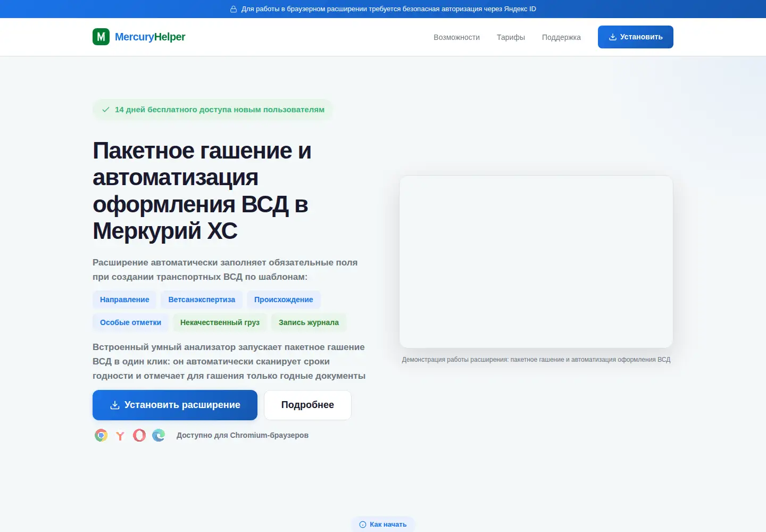
Task: Click the main headline Пакетное гашение
Action: point(202,190)
